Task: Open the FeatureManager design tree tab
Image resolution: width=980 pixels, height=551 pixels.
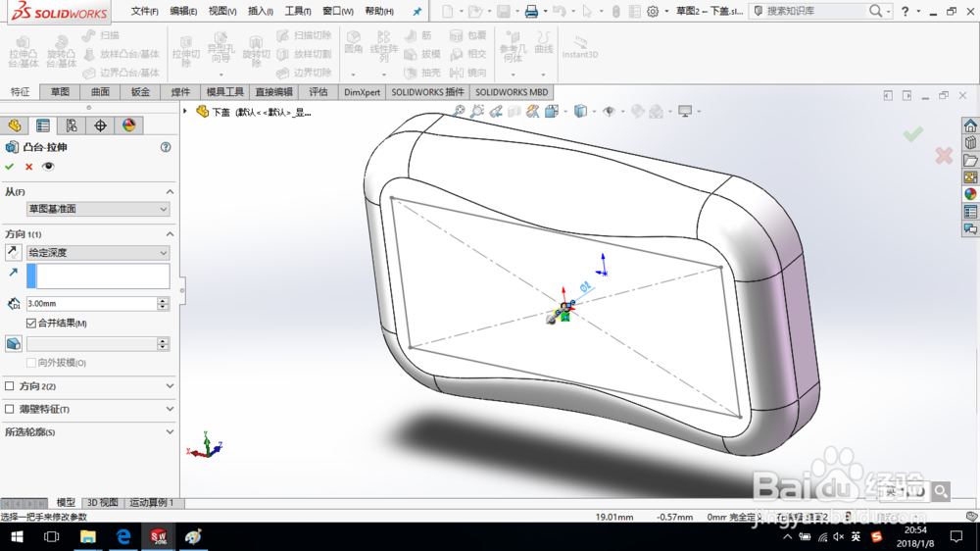Action: pyautogui.click(x=15, y=125)
